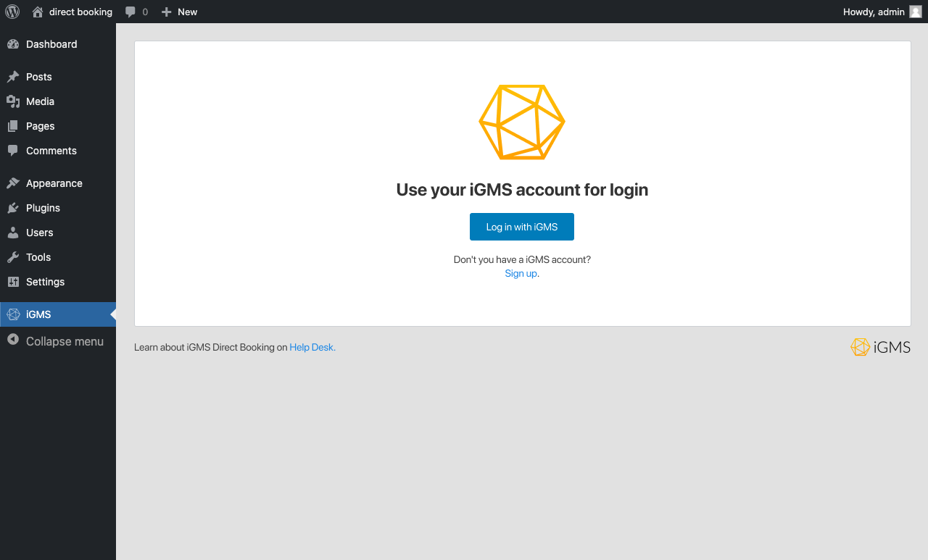Open the Tools menu item
Image resolution: width=928 pixels, height=560 pixels.
coord(58,257)
